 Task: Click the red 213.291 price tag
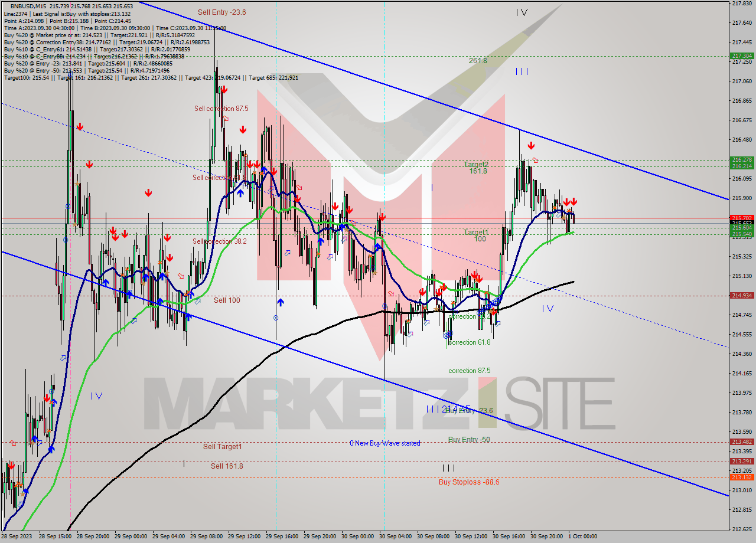[742, 462]
